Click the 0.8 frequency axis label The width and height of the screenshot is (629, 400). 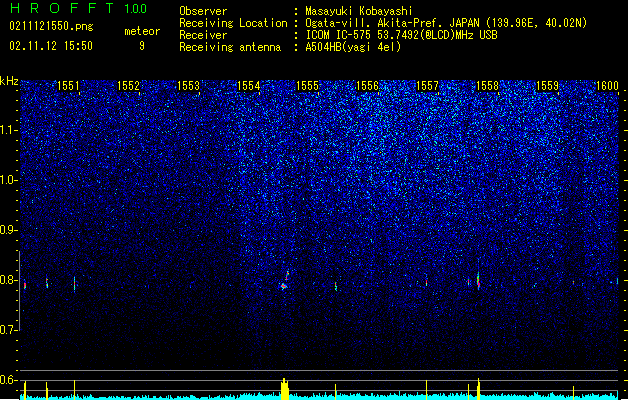(9, 280)
